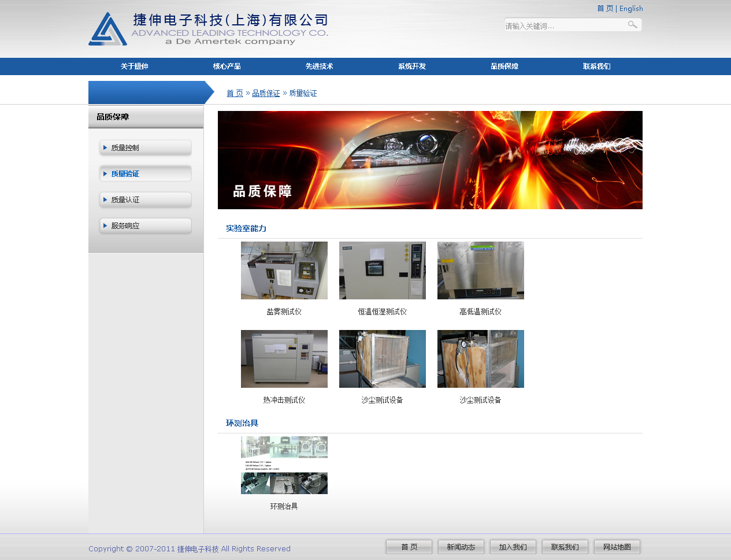Click the 高低温测试仪 chamber photo
Image resolution: width=731 pixels, height=560 pixels.
pyautogui.click(x=481, y=270)
